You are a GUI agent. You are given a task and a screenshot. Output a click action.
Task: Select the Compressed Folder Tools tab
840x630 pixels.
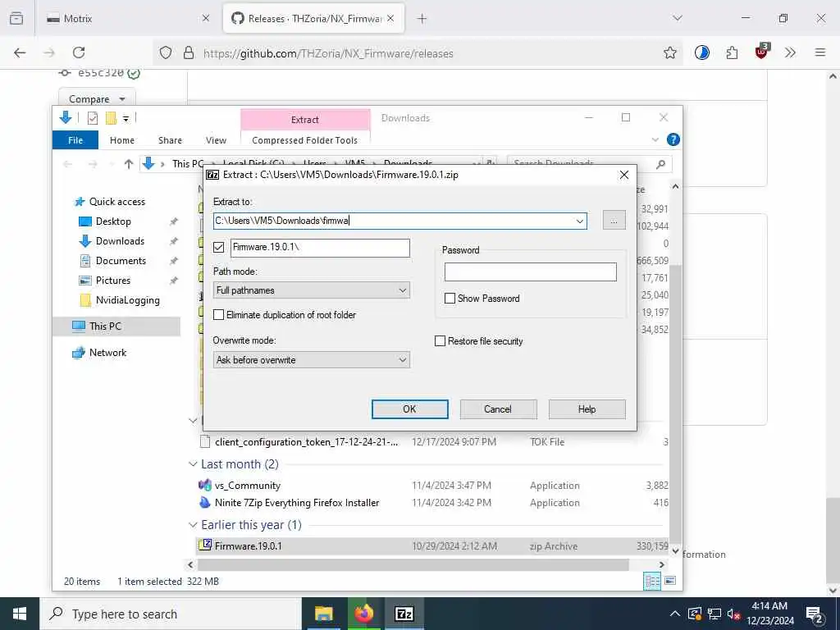[x=305, y=139]
